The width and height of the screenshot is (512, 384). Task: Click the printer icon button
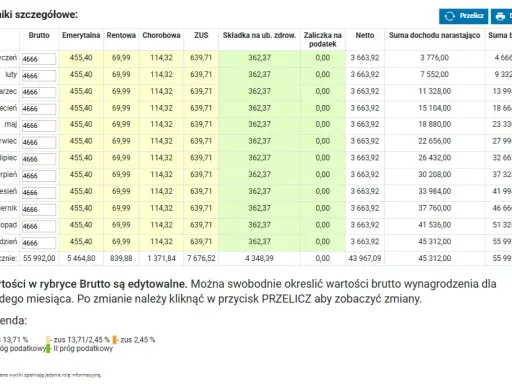(x=501, y=16)
